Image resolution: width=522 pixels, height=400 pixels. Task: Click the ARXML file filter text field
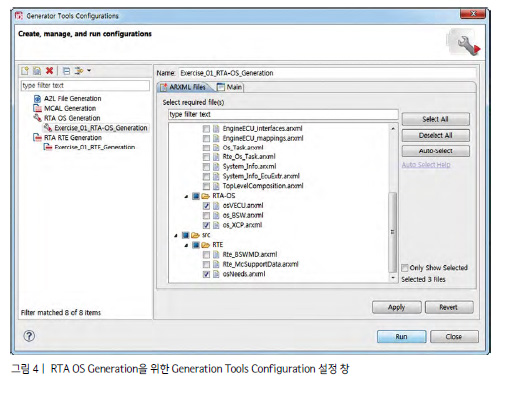[283, 114]
